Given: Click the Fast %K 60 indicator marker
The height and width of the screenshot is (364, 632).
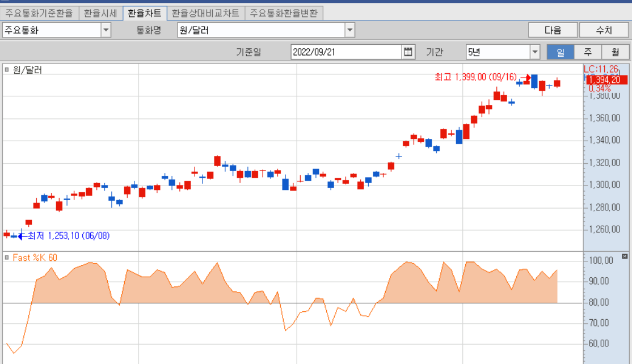Looking at the screenshot, I should [6, 257].
